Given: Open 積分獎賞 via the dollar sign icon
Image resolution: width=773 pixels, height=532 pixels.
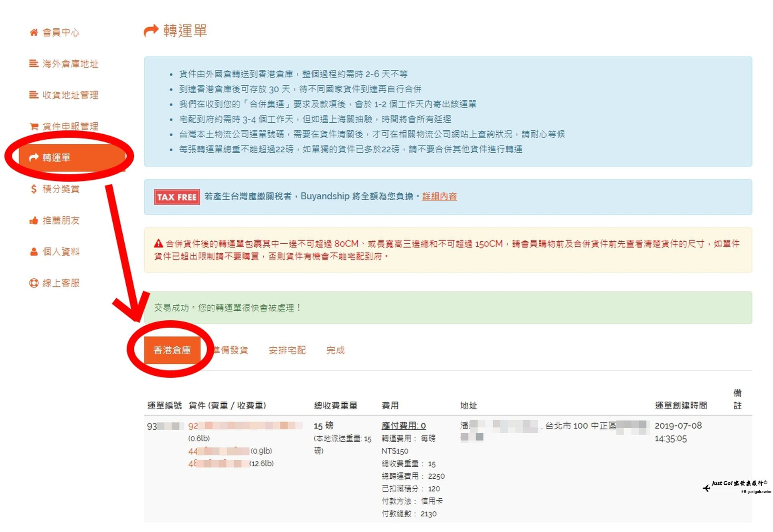Looking at the screenshot, I should click(x=33, y=188).
